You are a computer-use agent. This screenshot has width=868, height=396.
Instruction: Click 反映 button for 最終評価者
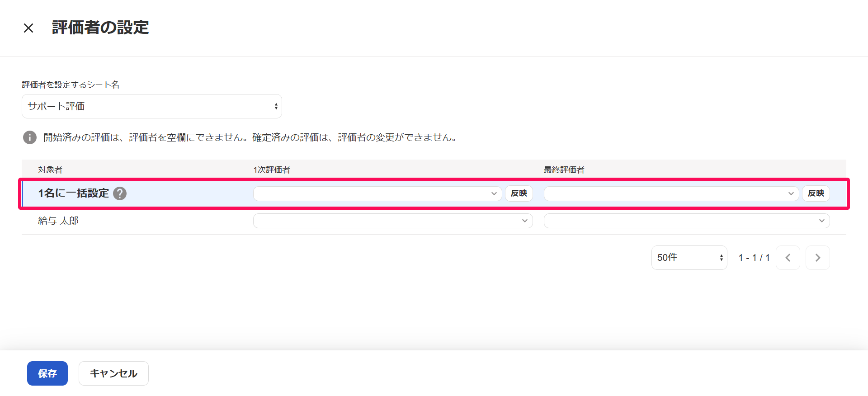tap(816, 193)
